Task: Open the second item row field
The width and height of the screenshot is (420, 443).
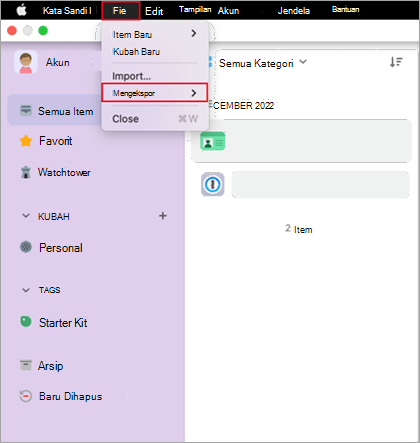Action: pos(320,184)
